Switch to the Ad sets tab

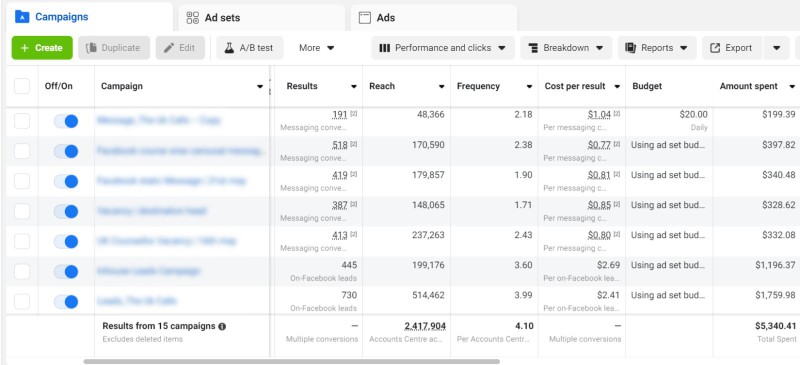(x=262, y=18)
